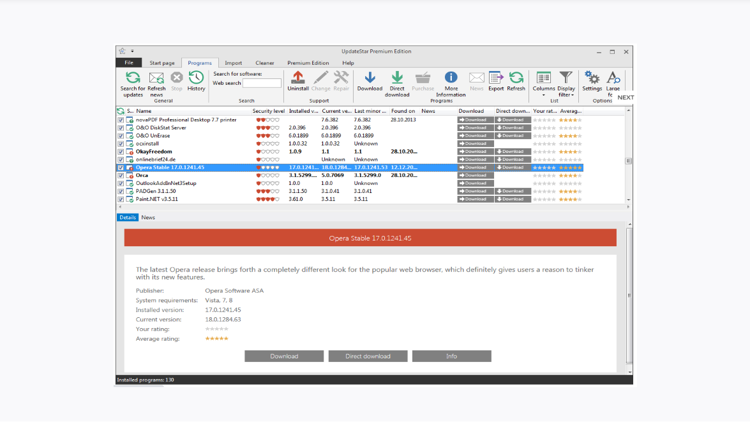Click Refresh news icon
This screenshot has height=422, width=750.
tap(156, 78)
